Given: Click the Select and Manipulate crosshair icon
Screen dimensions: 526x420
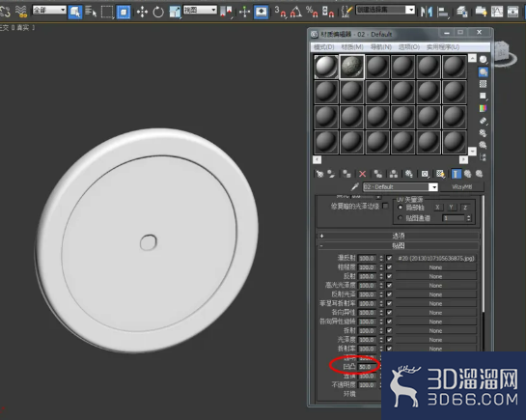Looking at the screenshot, I should coord(244,13).
